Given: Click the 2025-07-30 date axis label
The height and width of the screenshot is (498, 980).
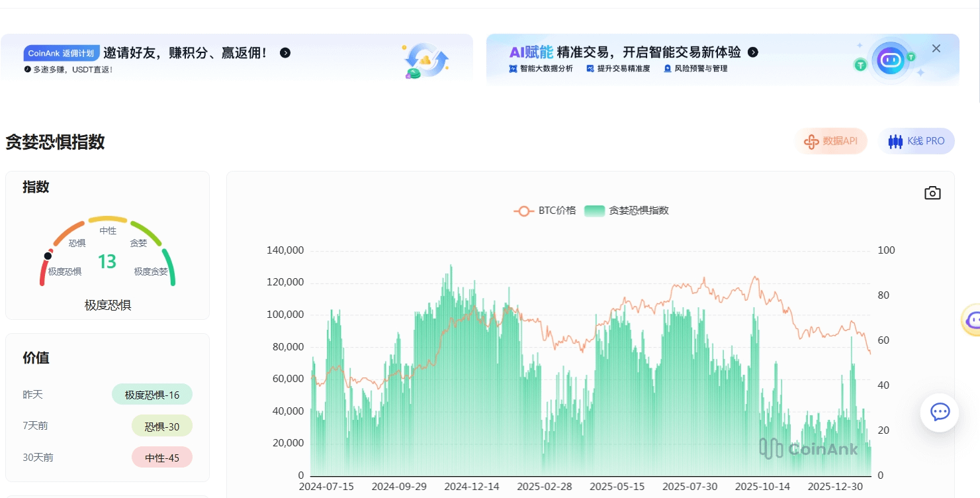Looking at the screenshot, I should pyautogui.click(x=690, y=487).
